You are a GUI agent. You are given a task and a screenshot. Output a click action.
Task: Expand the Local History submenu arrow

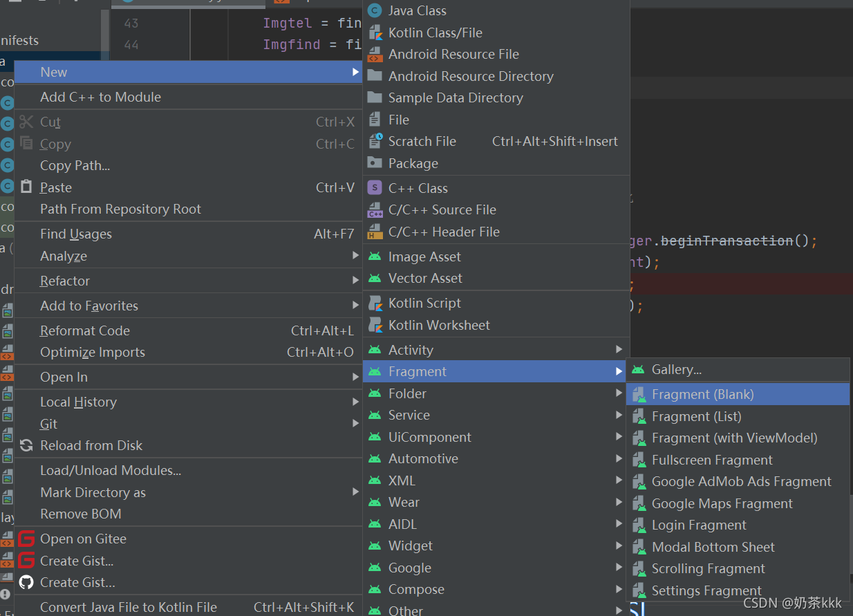click(356, 402)
